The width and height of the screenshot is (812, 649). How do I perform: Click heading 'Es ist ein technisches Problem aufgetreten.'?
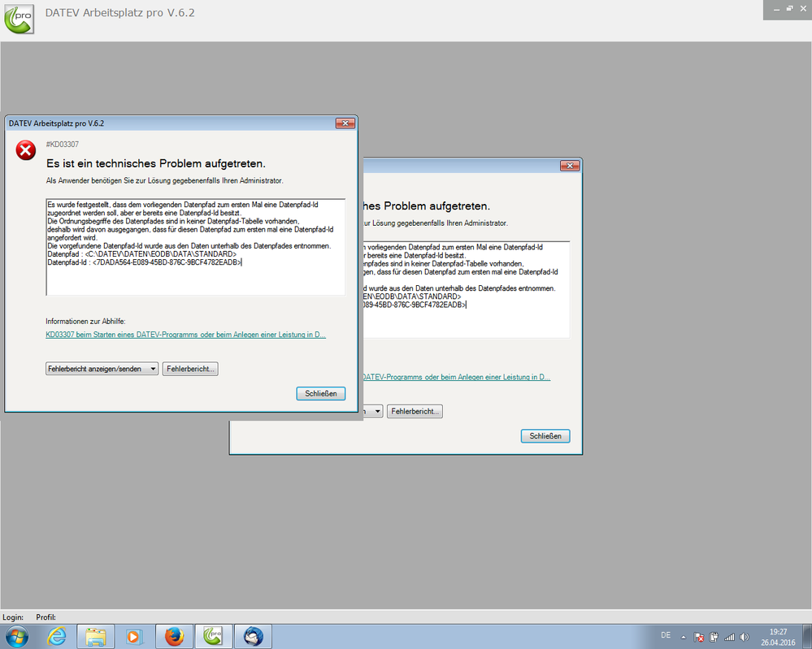(156, 163)
